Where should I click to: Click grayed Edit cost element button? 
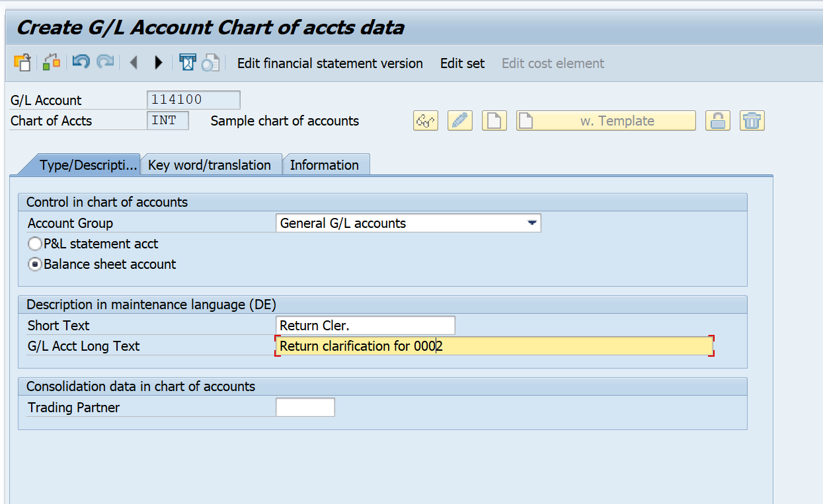[x=553, y=63]
